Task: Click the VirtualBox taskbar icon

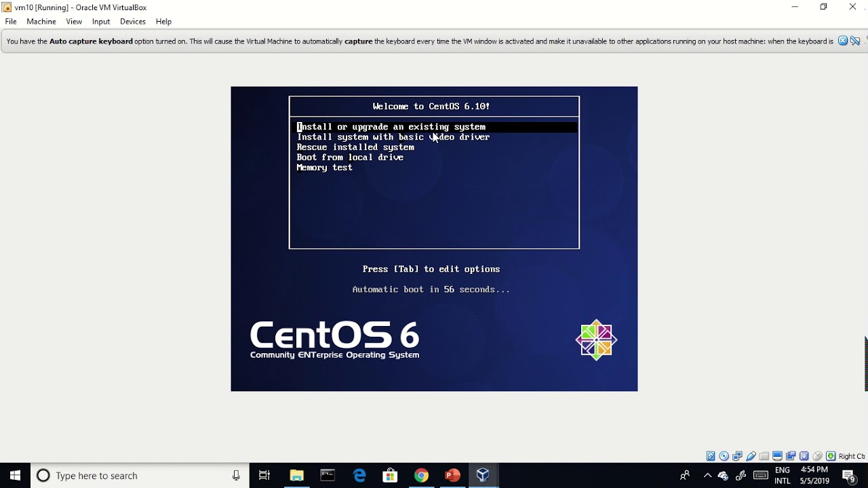Action: [x=483, y=476]
